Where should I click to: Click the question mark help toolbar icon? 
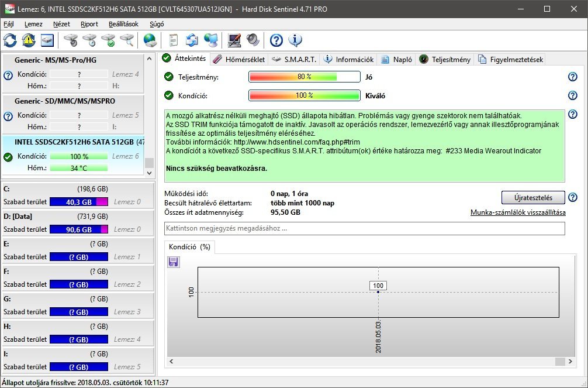(x=276, y=40)
